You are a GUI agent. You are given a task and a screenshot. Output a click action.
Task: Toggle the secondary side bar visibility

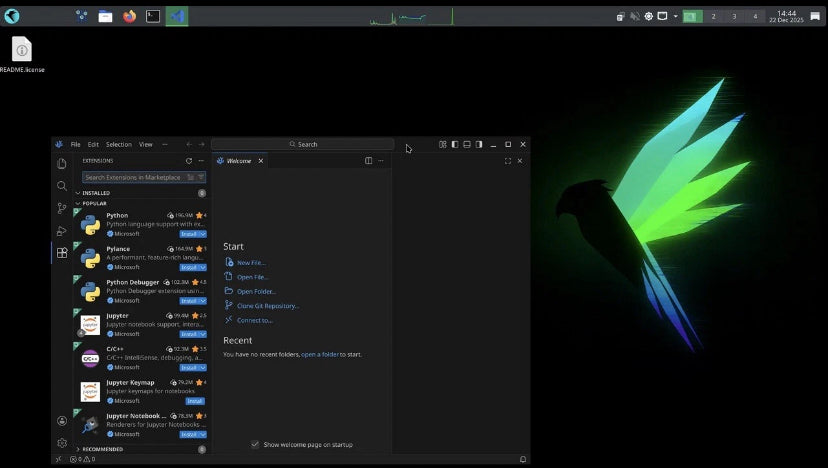(x=479, y=144)
